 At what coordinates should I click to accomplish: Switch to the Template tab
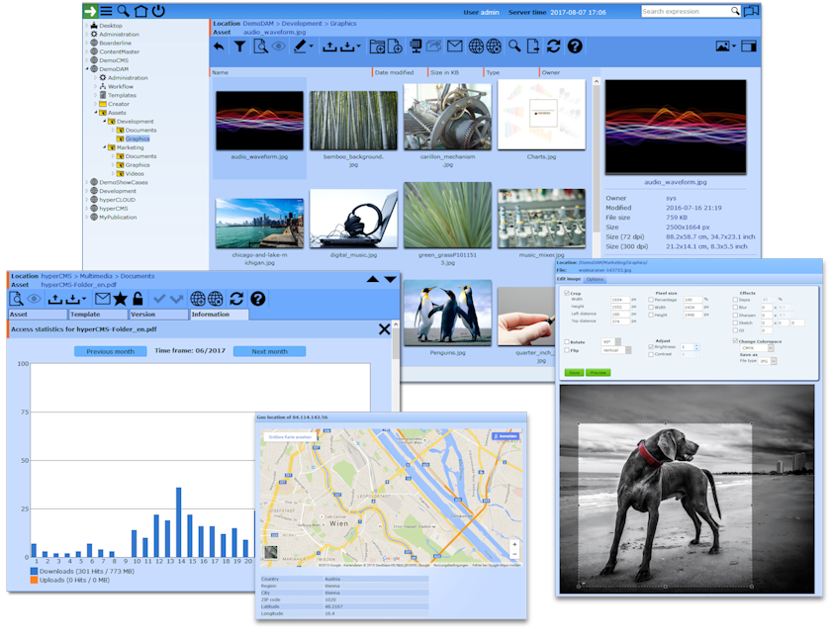pos(98,315)
